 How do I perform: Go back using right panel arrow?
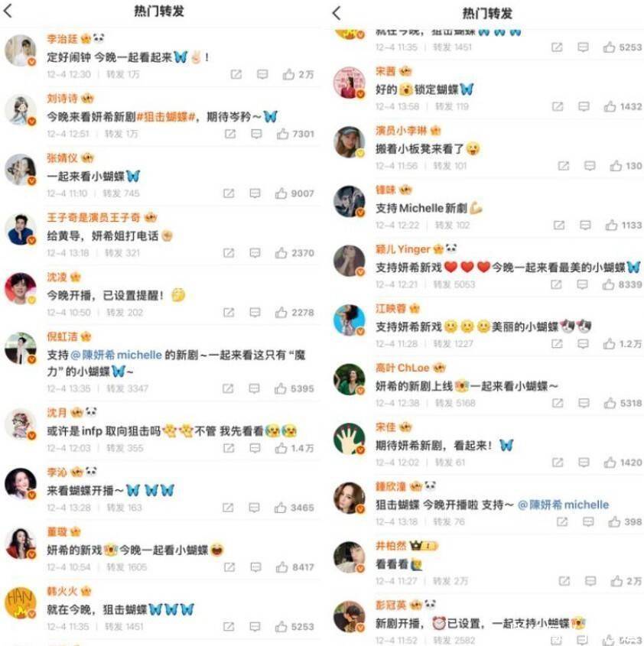pyautogui.click(x=337, y=13)
